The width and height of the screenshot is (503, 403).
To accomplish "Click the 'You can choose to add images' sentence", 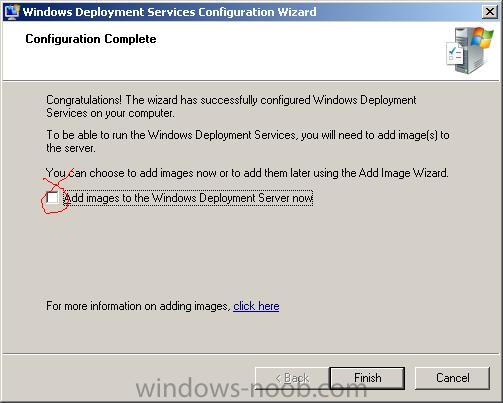I will coord(247,173).
